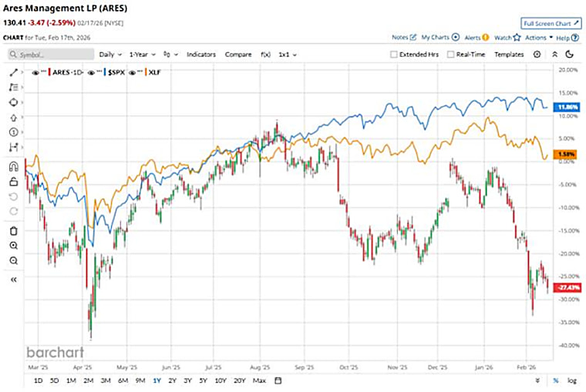The width and height of the screenshot is (586, 392).
Task: Open the 1x1 grid layout dropdown
Action: click(x=288, y=55)
